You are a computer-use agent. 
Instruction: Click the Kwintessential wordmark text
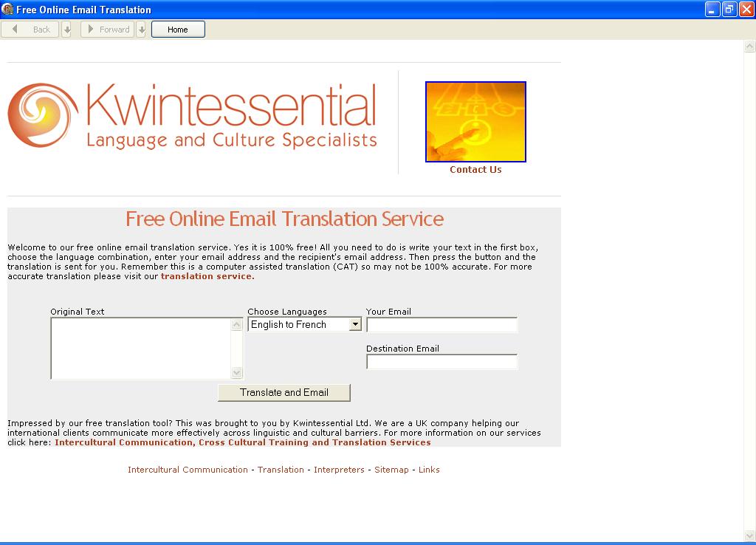pos(231,105)
